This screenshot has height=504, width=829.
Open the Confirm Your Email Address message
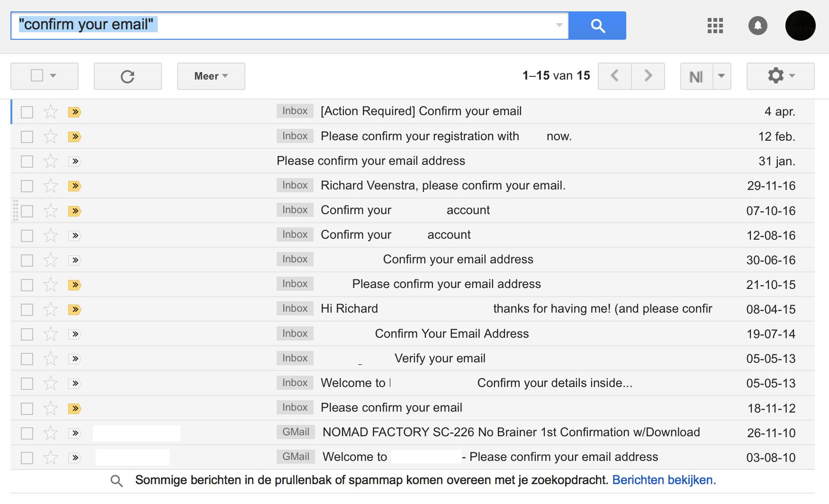click(451, 334)
